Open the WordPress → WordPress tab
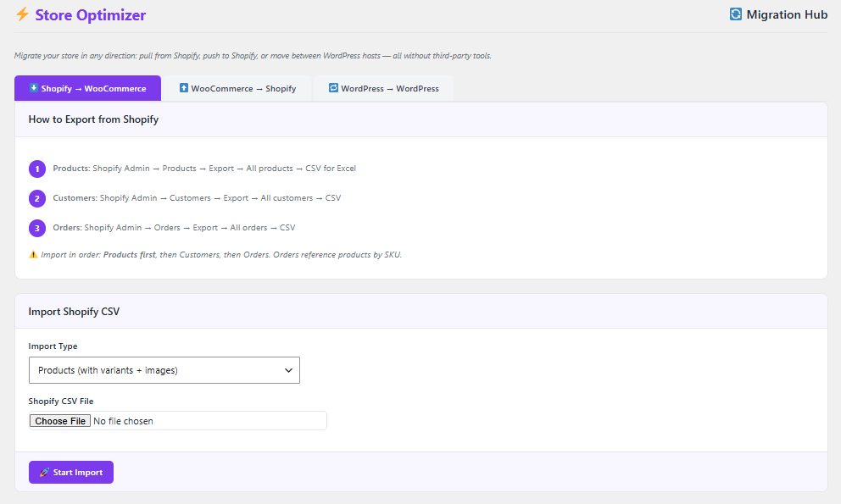The height and width of the screenshot is (504, 841). click(x=384, y=88)
